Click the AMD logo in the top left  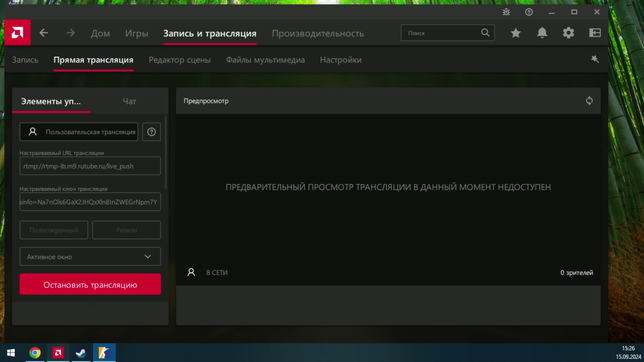pos(18,32)
